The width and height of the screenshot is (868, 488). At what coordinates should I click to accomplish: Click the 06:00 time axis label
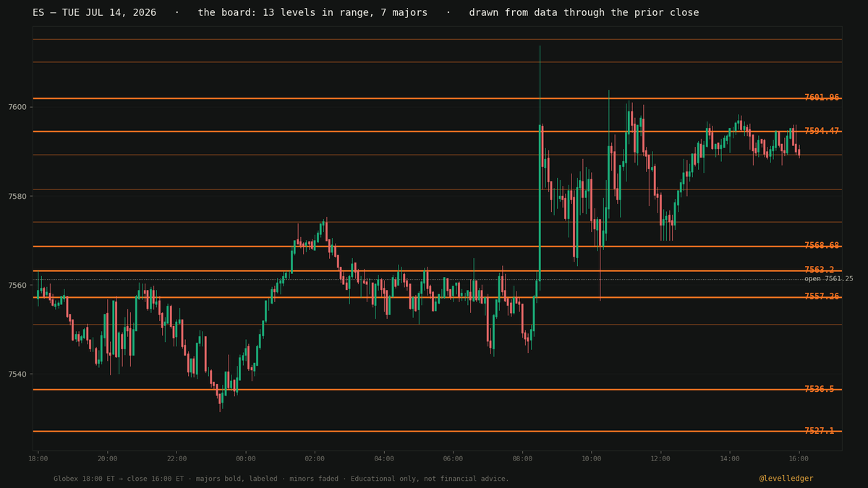pos(453,458)
